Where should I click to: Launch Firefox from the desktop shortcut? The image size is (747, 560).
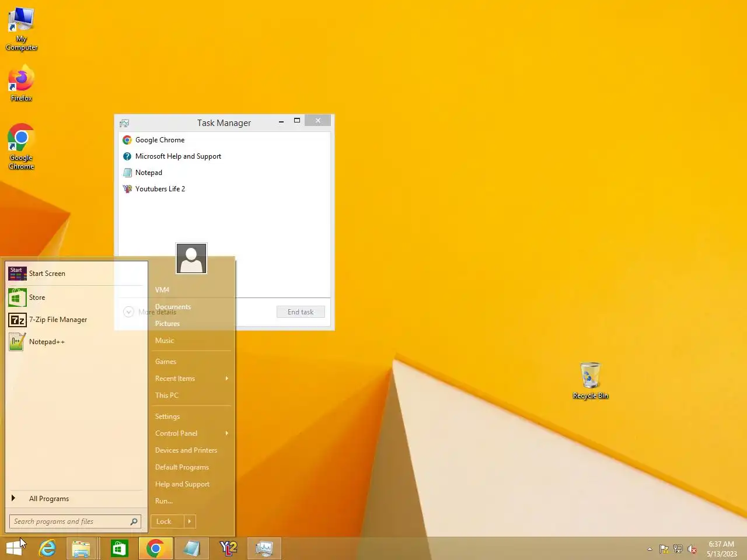pos(22,83)
